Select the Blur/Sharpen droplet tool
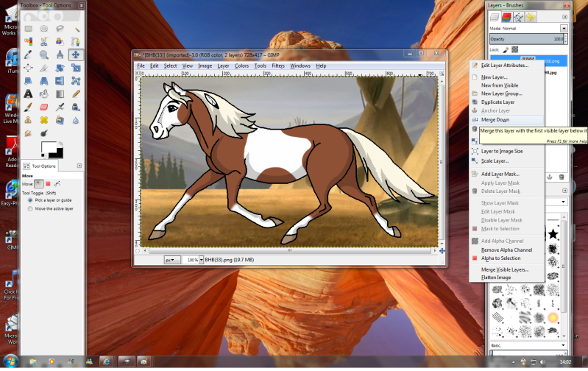The image size is (588, 371). (x=76, y=120)
